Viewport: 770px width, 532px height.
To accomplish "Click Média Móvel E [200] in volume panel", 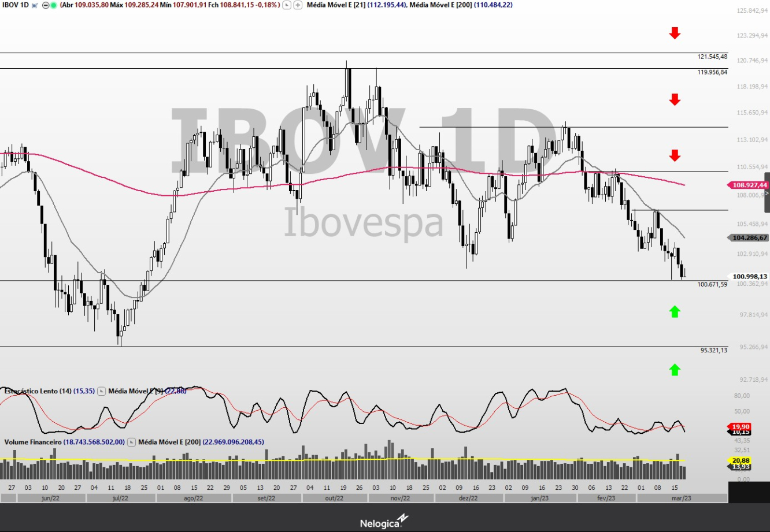I will 169,442.
